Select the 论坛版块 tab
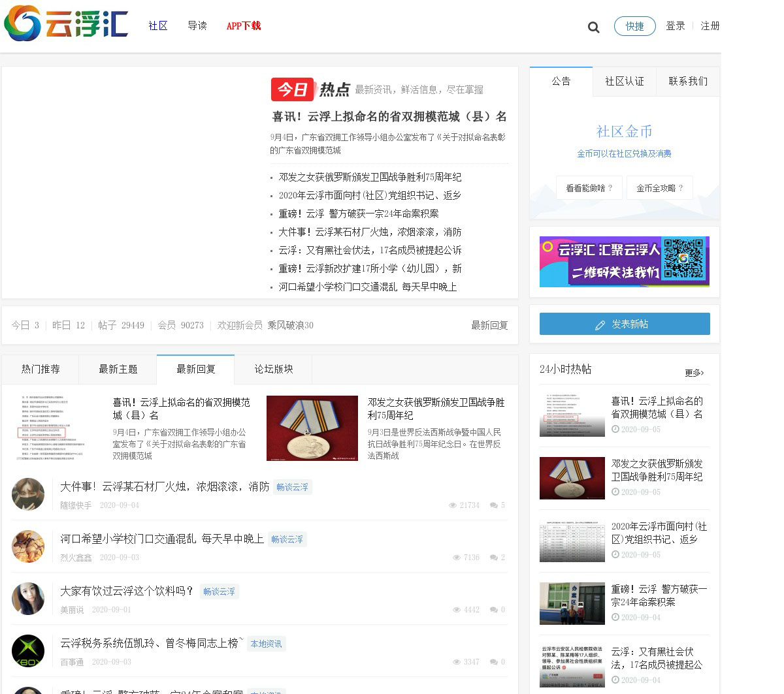Viewport: 784px width, 694px height. pos(274,370)
